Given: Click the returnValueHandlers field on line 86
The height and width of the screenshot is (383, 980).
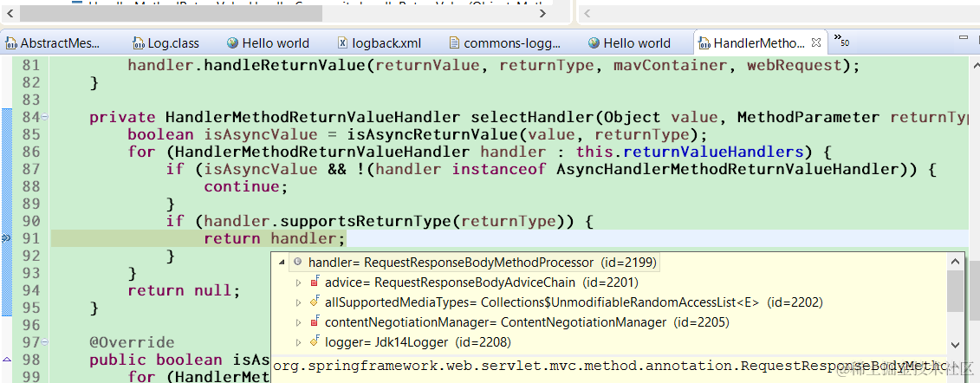Looking at the screenshot, I should [712, 152].
